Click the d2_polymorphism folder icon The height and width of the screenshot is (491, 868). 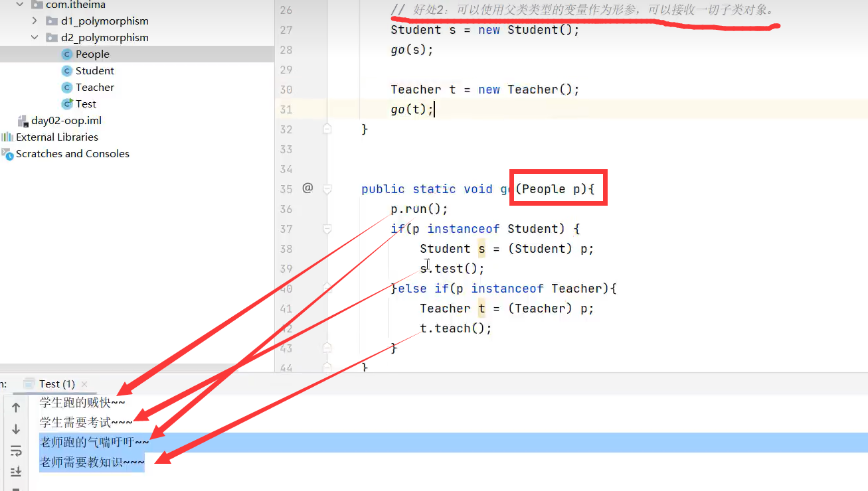coord(52,38)
